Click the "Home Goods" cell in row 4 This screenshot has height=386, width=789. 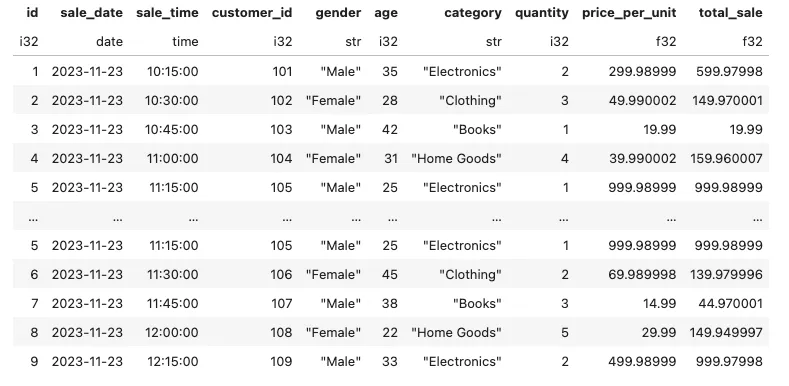pyautogui.click(x=456, y=159)
